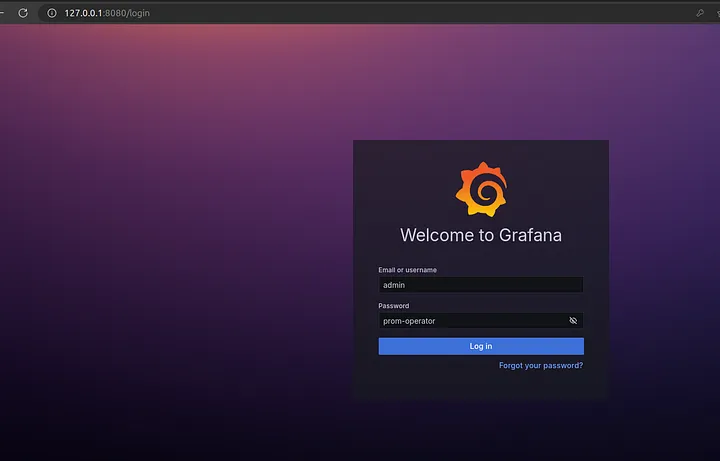Open saved password key icon in address bar
The height and width of the screenshot is (461, 720).
[x=700, y=13]
